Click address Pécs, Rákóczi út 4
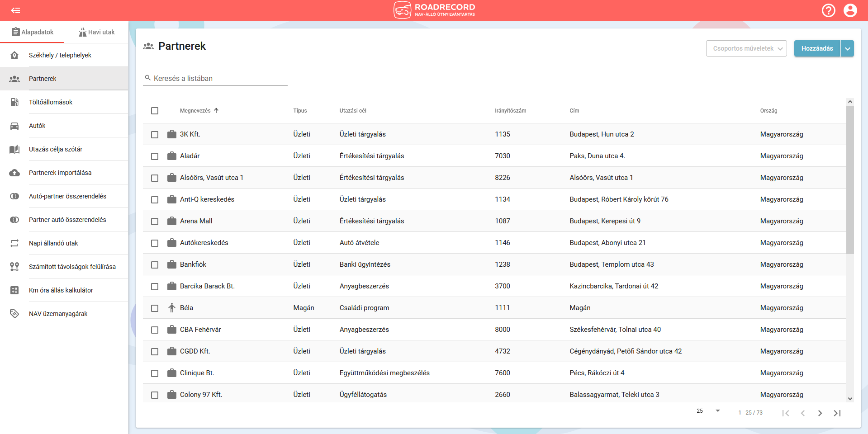 click(597, 373)
